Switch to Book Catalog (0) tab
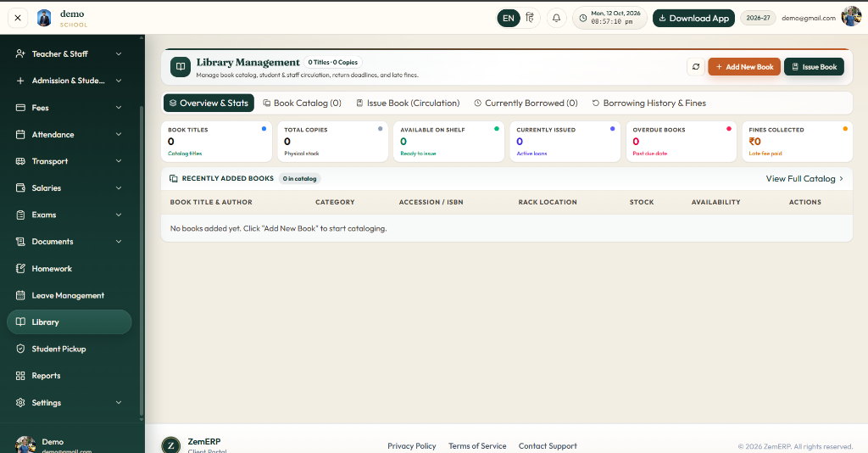This screenshot has height=453, width=868. coord(302,103)
